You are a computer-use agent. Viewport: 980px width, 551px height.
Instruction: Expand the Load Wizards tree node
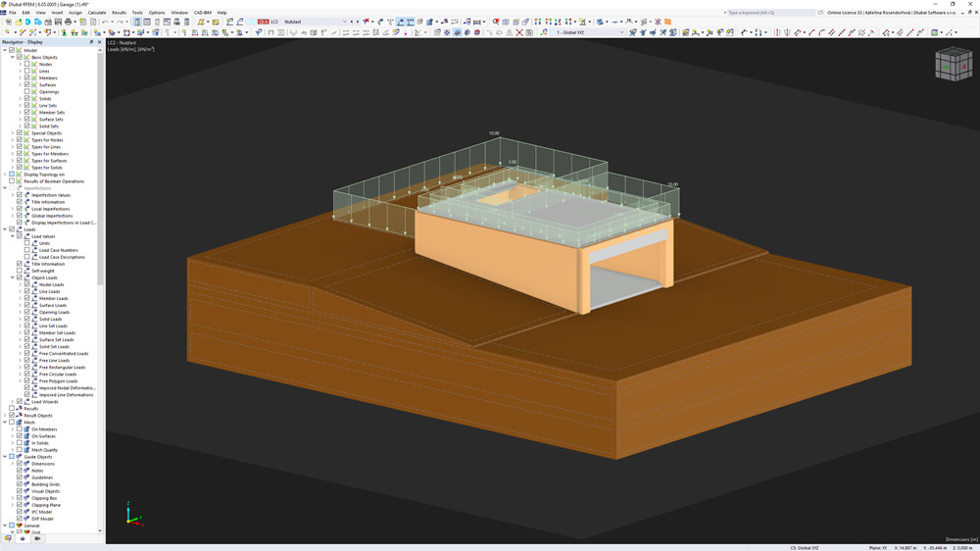point(13,402)
